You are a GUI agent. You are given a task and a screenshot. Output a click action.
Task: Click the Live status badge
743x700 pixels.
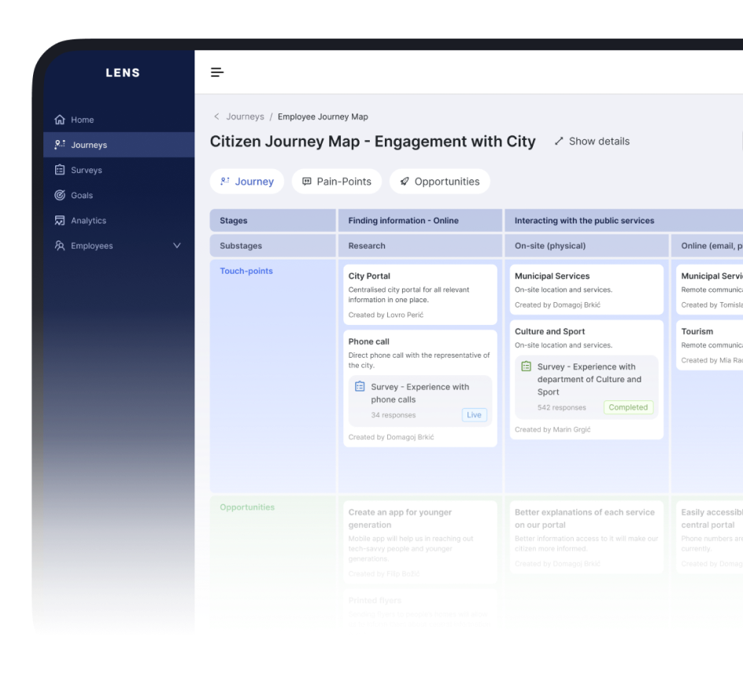click(x=474, y=414)
